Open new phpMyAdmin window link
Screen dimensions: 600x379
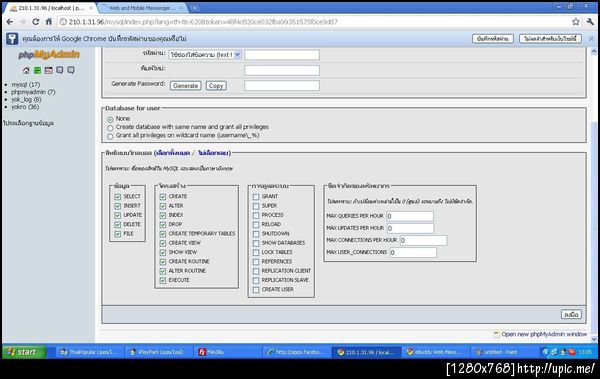point(544,334)
